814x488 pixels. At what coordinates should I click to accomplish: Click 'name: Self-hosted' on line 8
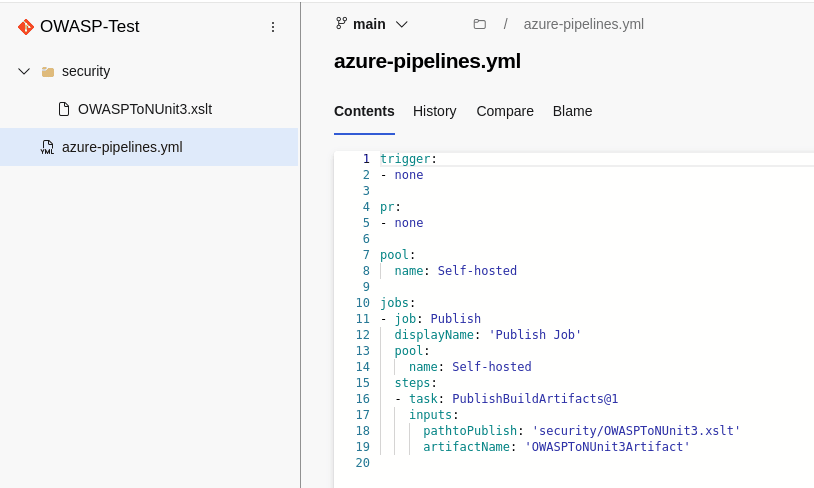(x=455, y=270)
